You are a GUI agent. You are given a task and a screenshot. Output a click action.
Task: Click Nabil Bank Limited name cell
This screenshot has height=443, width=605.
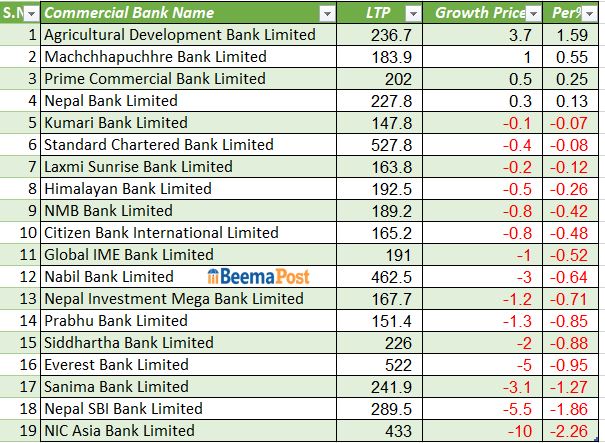(x=109, y=277)
